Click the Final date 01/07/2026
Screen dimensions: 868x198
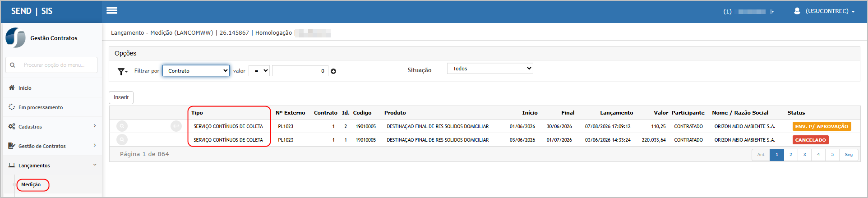559,140
